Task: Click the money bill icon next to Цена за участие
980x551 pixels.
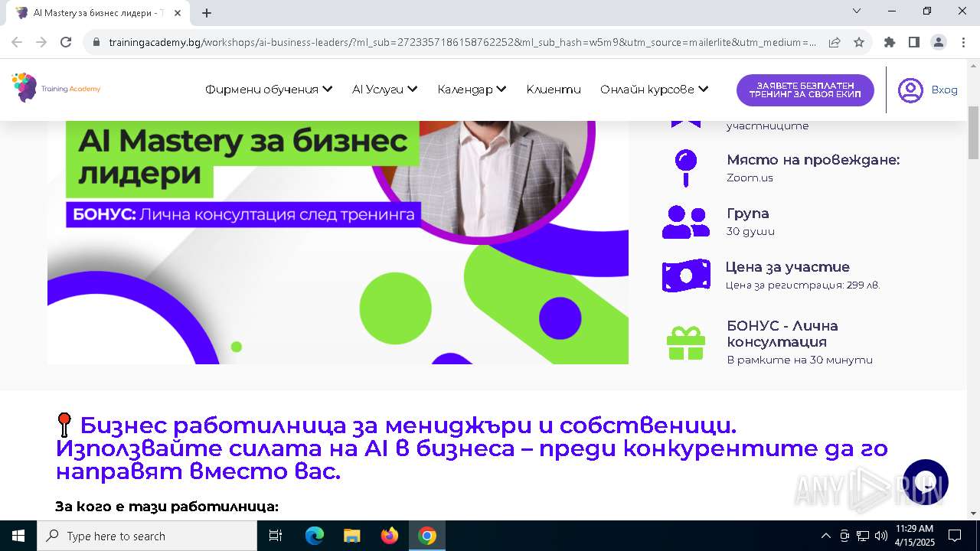Action: point(686,275)
